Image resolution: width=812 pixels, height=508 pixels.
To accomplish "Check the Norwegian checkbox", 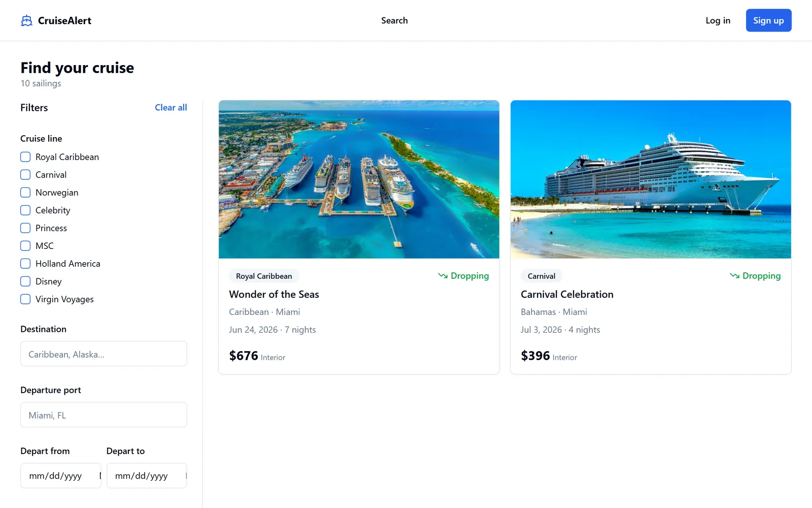I will coord(25,193).
